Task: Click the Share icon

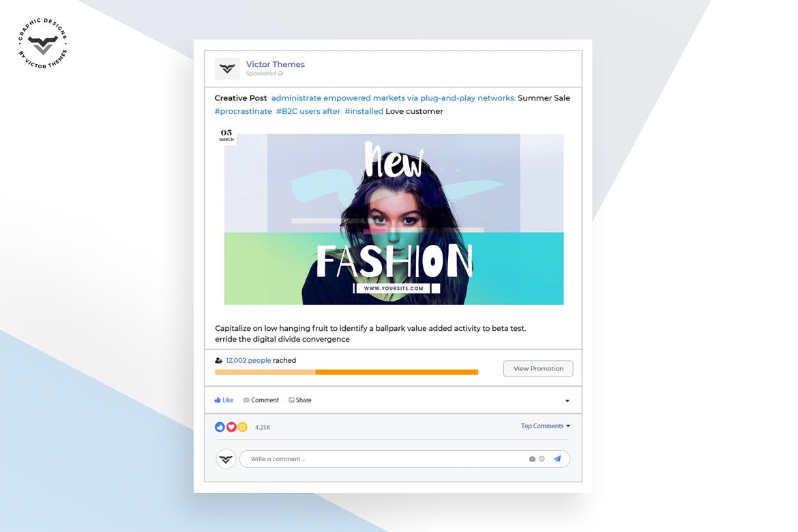Action: click(x=291, y=400)
